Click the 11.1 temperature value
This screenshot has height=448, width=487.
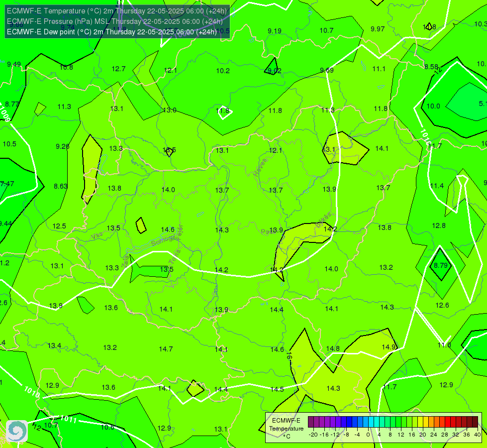click(x=379, y=69)
